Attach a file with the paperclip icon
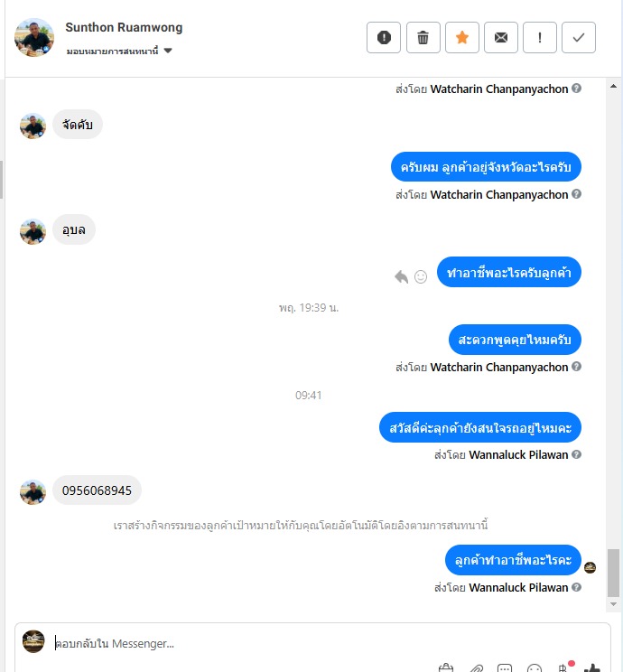 coord(476,667)
